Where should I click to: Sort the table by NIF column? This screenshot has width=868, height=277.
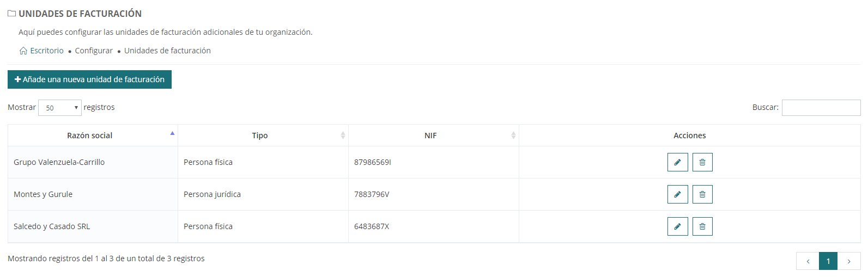click(x=430, y=136)
